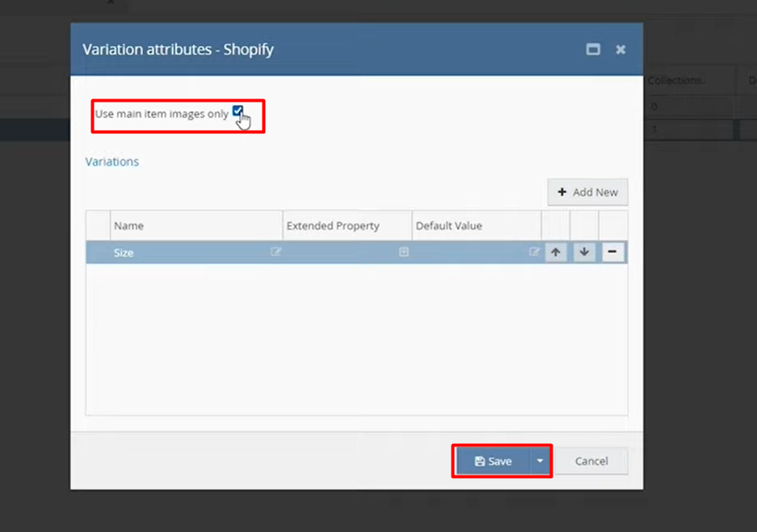The width and height of the screenshot is (757, 532).
Task: Open the Extended Property dropdown for Size
Action: click(404, 252)
